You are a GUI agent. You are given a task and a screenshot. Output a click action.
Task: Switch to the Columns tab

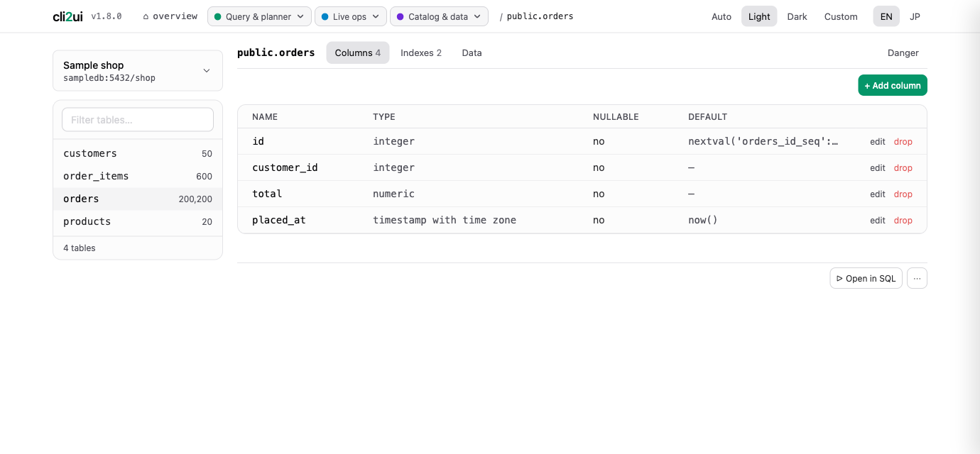358,52
